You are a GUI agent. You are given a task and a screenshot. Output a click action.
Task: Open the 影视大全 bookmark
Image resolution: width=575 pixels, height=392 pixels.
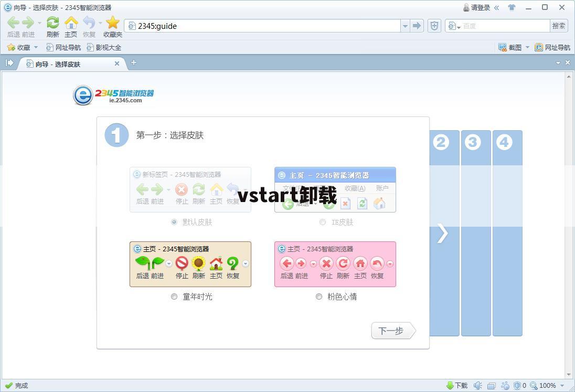point(104,47)
